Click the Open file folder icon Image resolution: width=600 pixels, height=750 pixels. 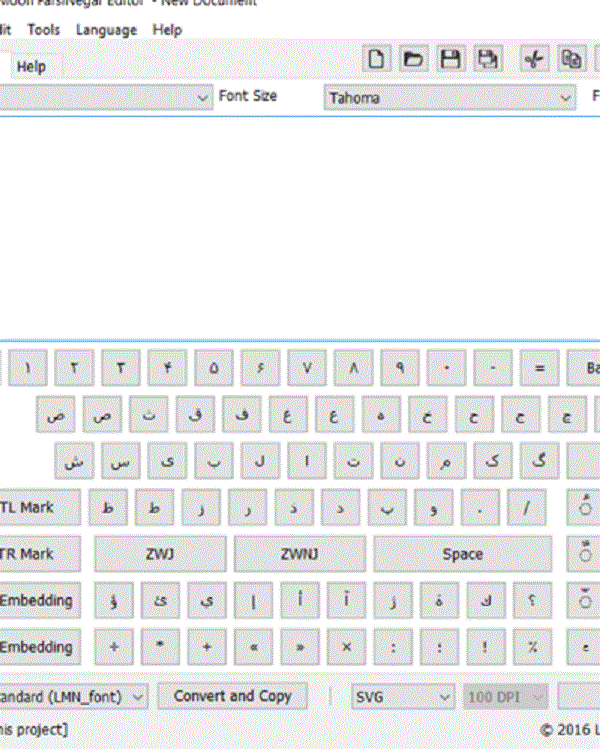point(413,59)
